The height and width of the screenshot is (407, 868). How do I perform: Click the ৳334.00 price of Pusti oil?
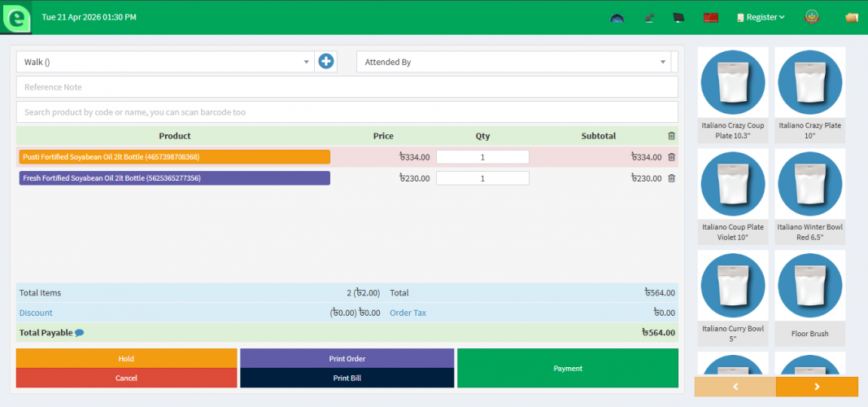414,157
